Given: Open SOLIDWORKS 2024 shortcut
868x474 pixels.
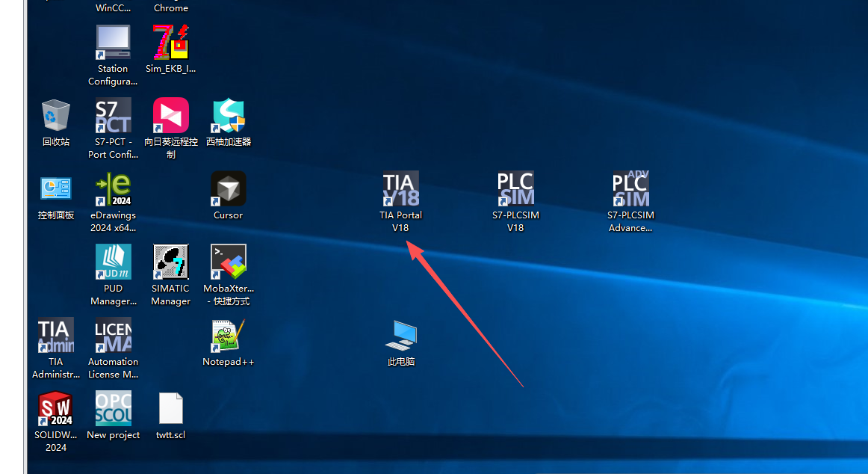Looking at the screenshot, I should click(56, 409).
